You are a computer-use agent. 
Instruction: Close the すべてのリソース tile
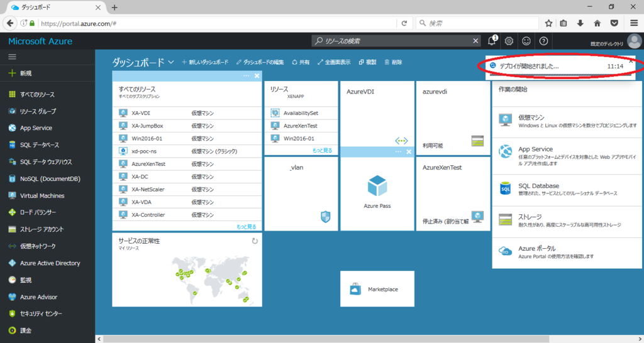257,76
